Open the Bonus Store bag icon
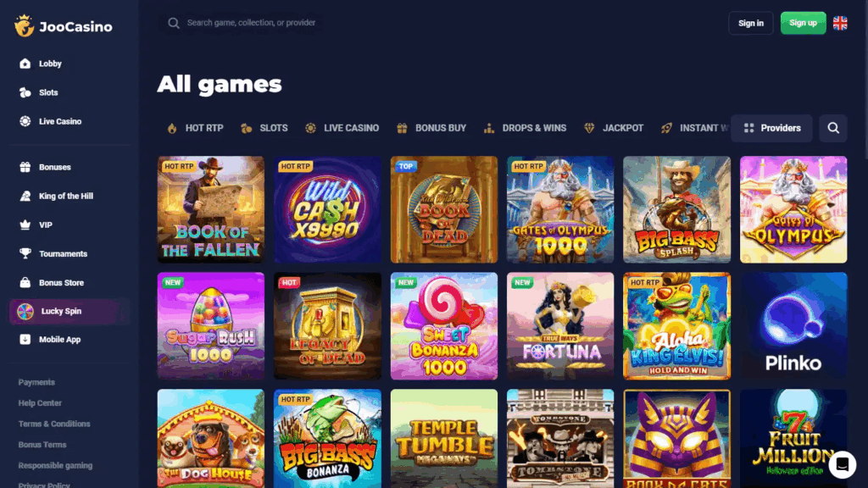This screenshot has width=868, height=488. 25,282
